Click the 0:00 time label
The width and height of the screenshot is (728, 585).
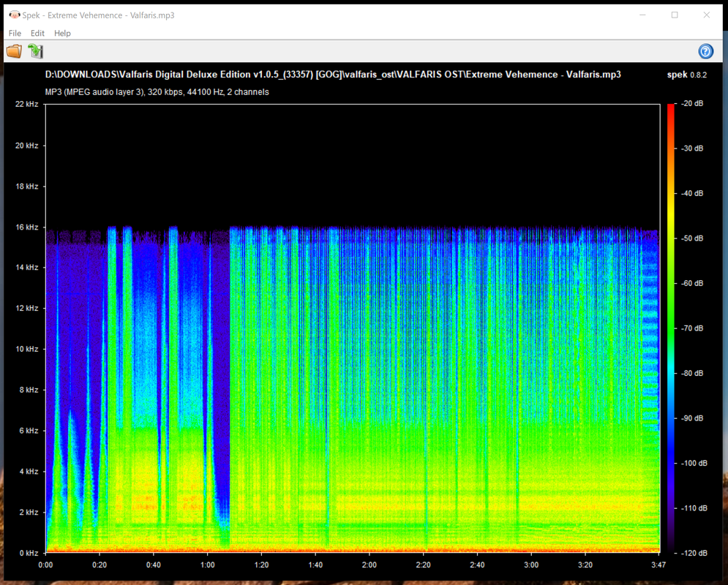(x=45, y=565)
